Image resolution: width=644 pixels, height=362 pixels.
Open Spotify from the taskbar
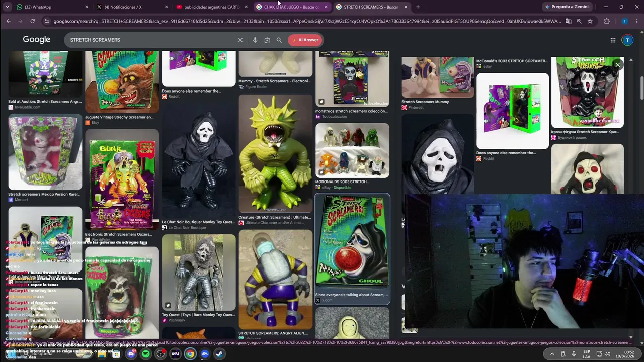(145, 354)
